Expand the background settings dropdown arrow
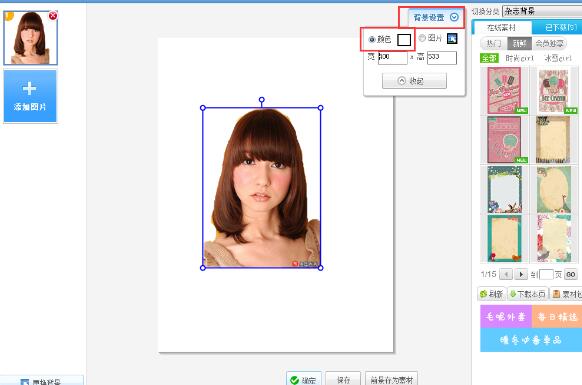582x385 pixels. (454, 17)
